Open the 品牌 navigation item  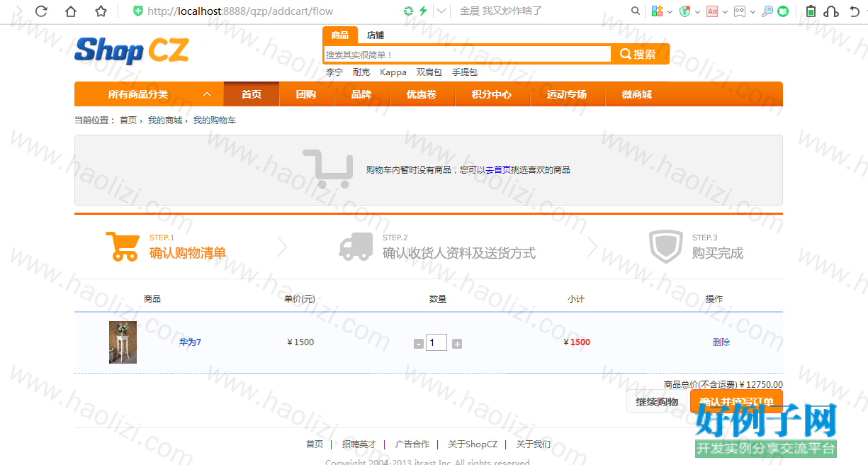click(361, 94)
